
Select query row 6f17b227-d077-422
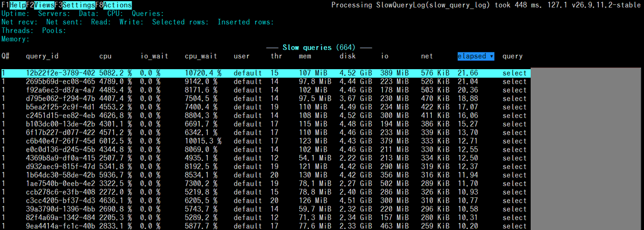pos(266,133)
